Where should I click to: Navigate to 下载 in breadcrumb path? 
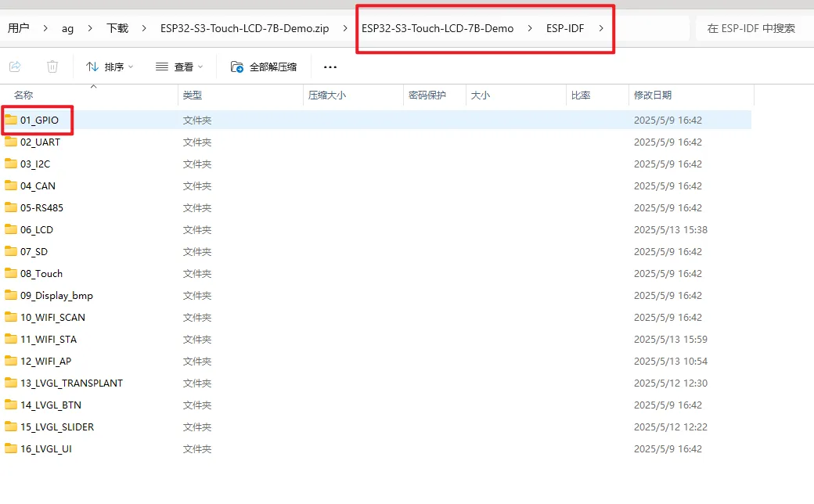pos(117,28)
